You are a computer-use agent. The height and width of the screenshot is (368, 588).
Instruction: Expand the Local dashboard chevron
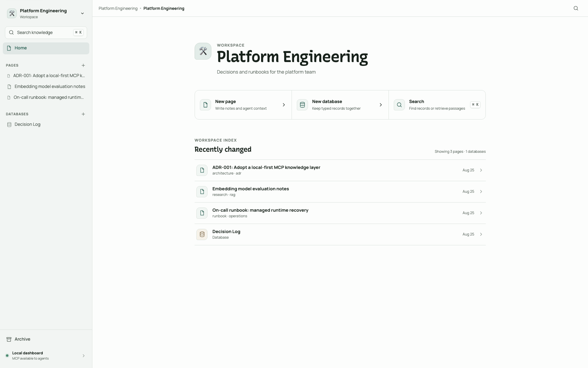[x=84, y=356]
